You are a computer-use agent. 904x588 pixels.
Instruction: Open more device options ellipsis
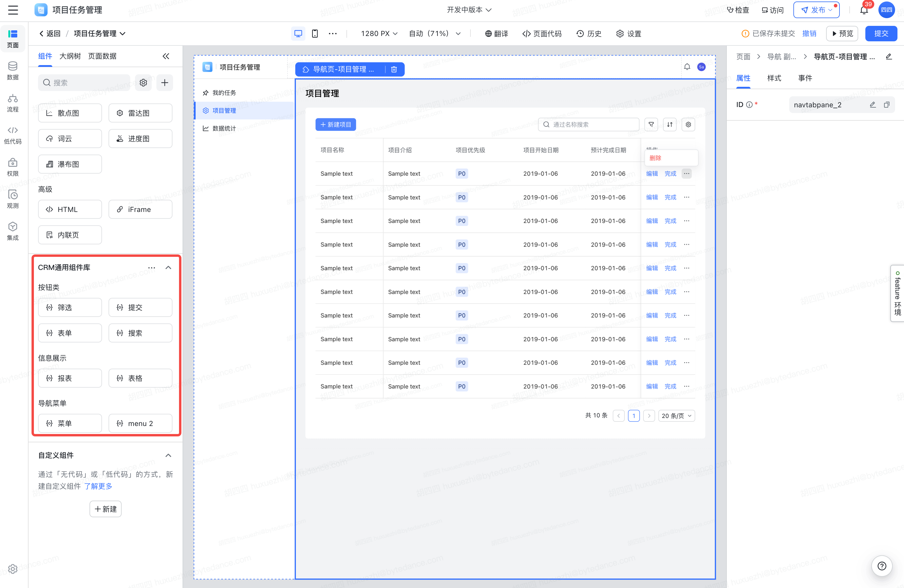point(333,34)
